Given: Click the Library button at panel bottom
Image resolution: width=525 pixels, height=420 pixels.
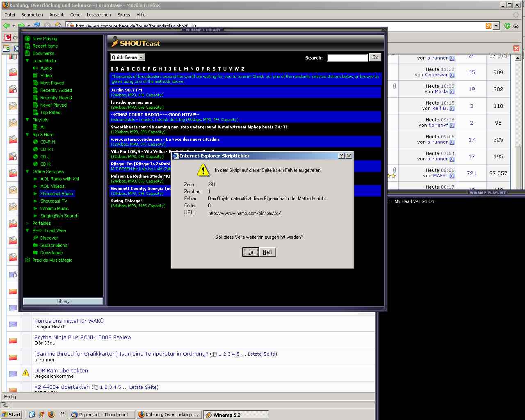Looking at the screenshot, I should (63, 301).
